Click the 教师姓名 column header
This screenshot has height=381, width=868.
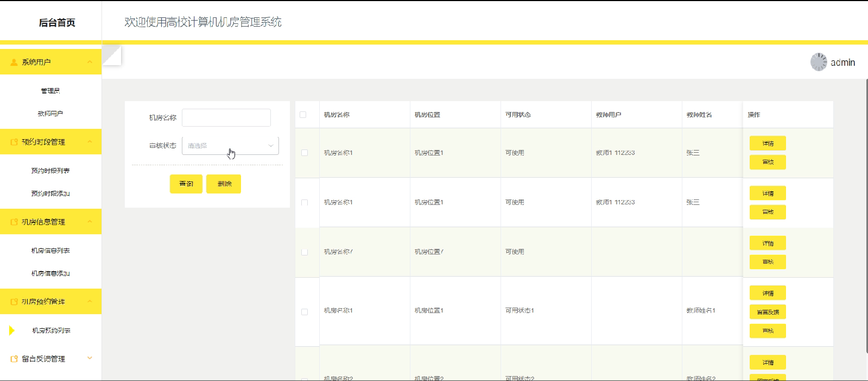coord(699,115)
